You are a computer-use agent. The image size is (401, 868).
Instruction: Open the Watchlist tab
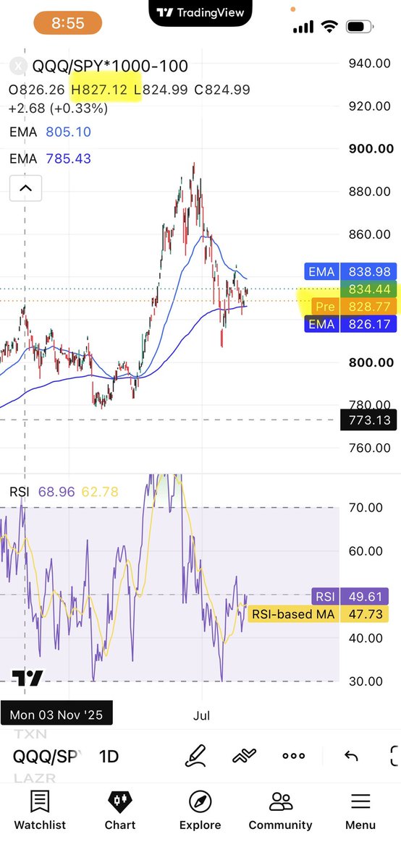(x=40, y=811)
